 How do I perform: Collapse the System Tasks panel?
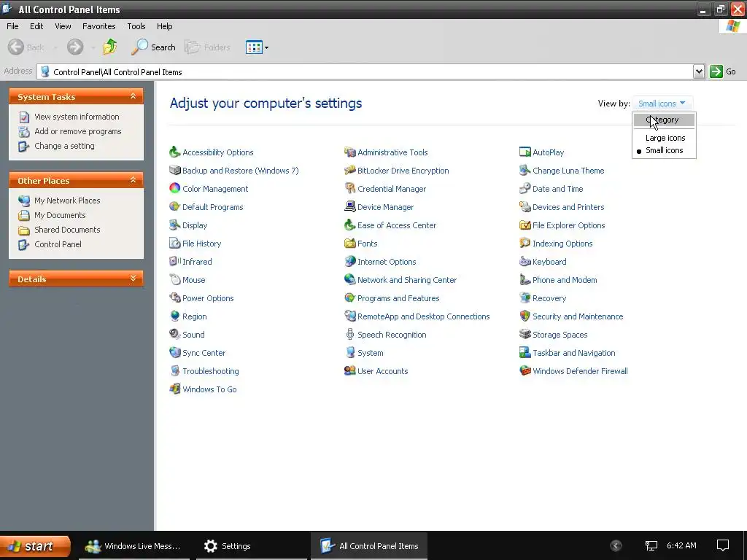133,96
